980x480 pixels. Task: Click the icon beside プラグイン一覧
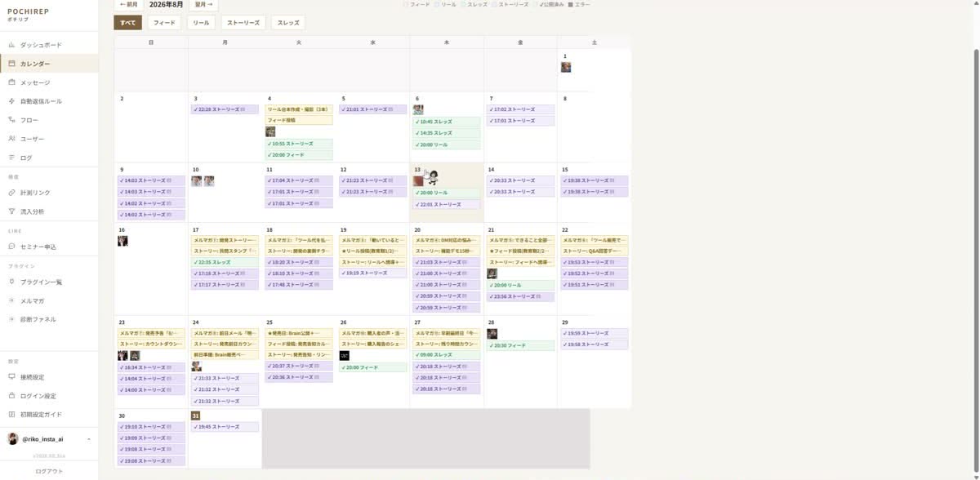11,282
